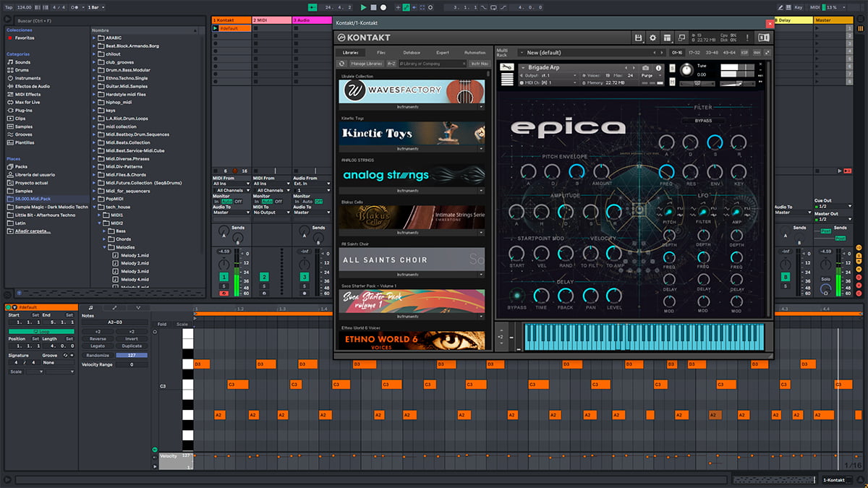Select Favoritos in Colecciones
The height and width of the screenshot is (488, 868).
25,38
